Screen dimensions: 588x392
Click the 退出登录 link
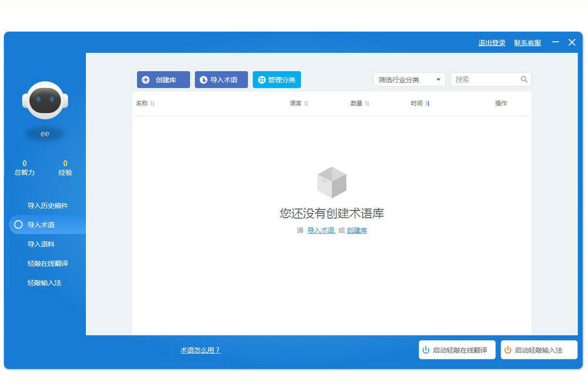pyautogui.click(x=492, y=43)
